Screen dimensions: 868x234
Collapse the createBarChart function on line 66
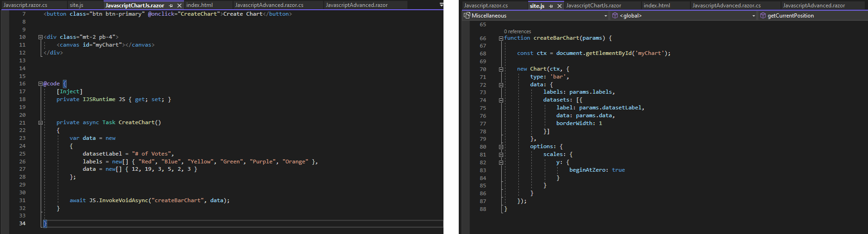click(501, 38)
